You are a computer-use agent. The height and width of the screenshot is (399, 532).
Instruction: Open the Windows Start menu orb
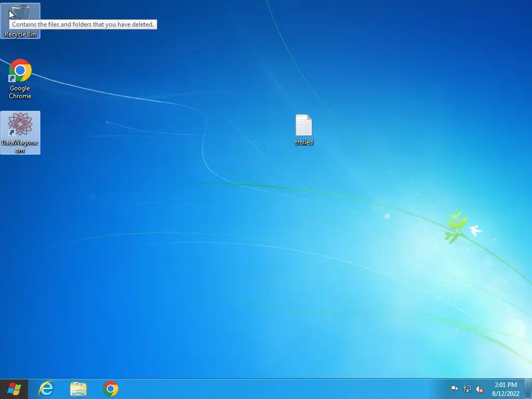click(x=14, y=389)
